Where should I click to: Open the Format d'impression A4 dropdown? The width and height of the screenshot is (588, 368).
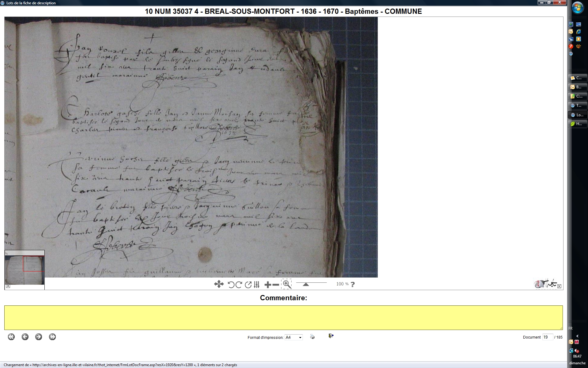coord(293,337)
